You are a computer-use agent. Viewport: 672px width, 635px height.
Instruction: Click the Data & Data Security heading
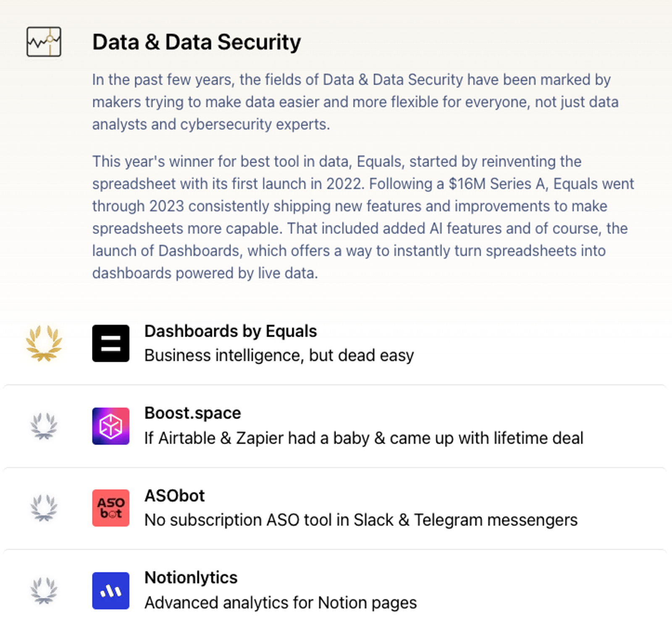coord(197,42)
